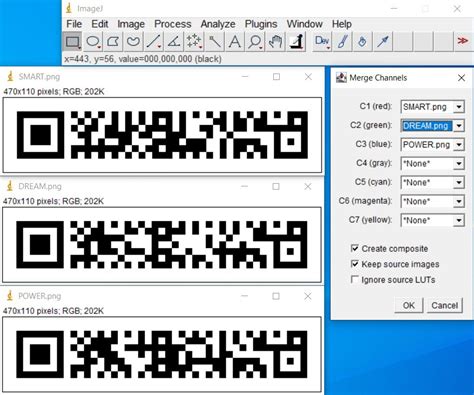Minimize the POWER.png image window
This screenshot has width=474, height=395.
coord(244,296)
